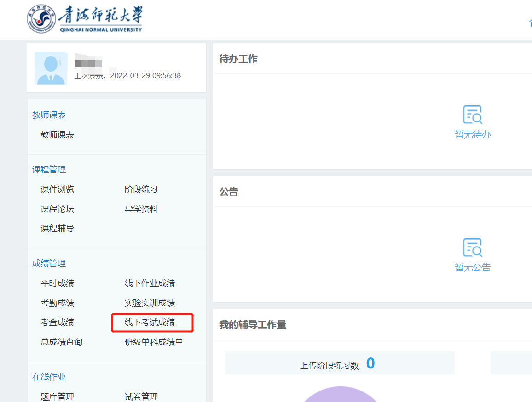This screenshot has height=402, width=532.
Task: Select 线下作业成绩 link
Action: click(150, 283)
